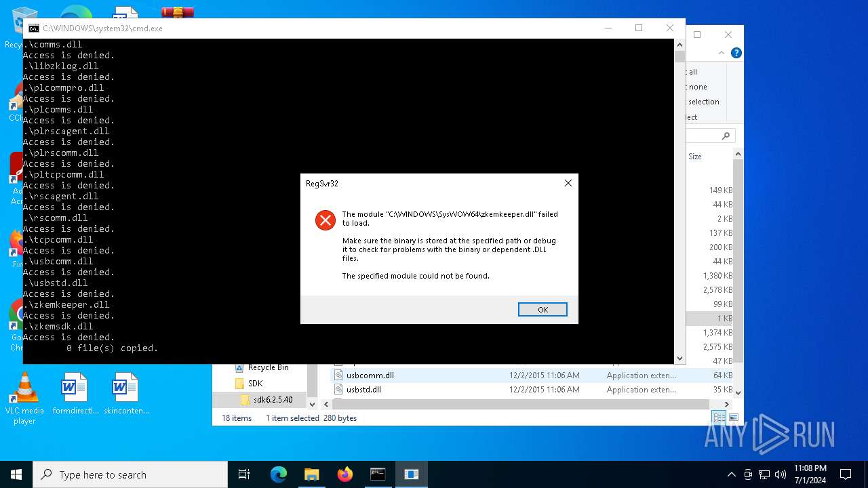Click the navigation pane scroll down arrow

[x=313, y=403]
